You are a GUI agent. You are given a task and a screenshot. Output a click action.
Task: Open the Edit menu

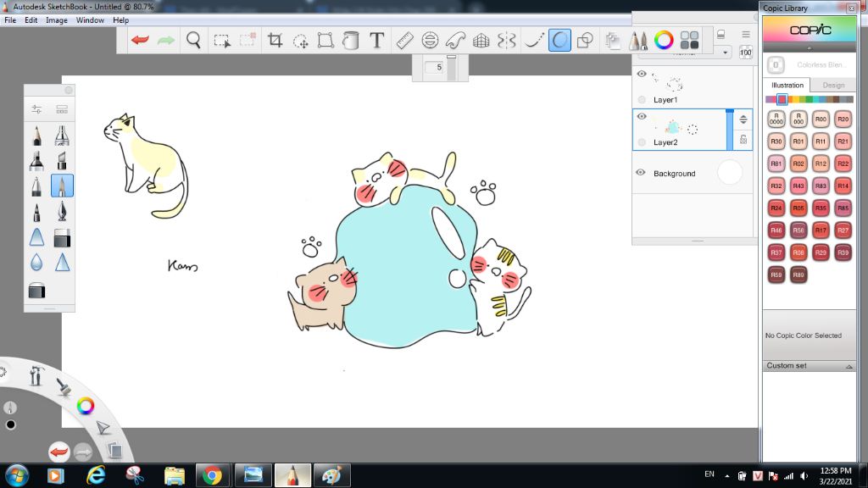pos(31,20)
